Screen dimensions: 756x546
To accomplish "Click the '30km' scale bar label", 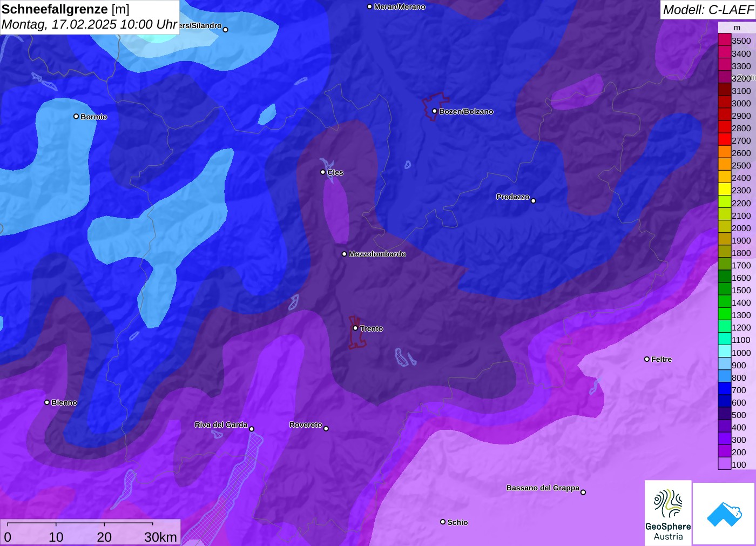I will pos(160,537).
